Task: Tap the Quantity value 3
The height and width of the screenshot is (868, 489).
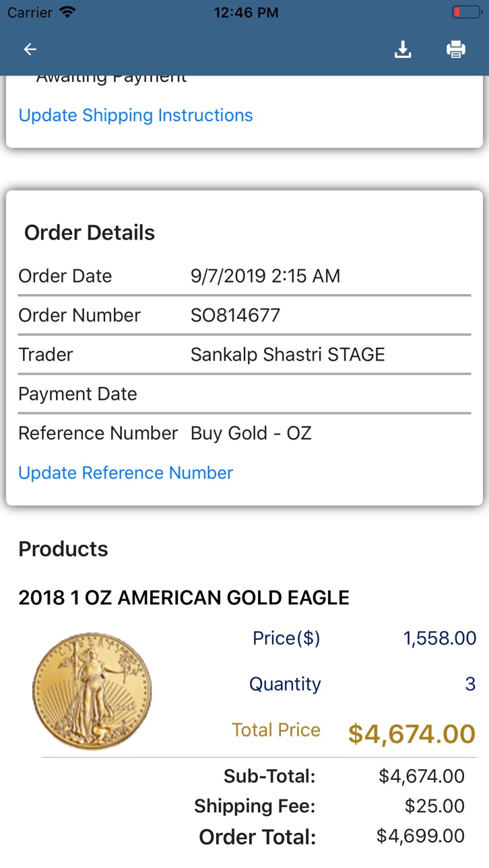Action: click(470, 684)
